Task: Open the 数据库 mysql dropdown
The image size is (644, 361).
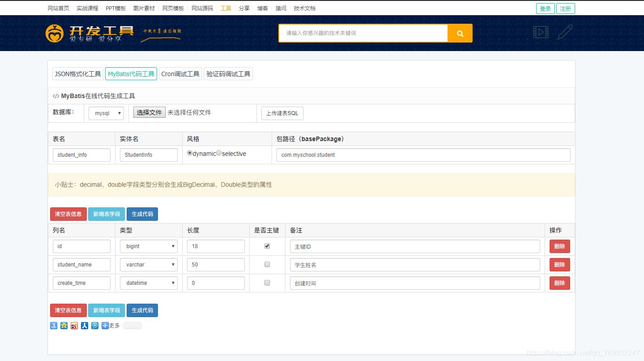Action: (x=106, y=113)
